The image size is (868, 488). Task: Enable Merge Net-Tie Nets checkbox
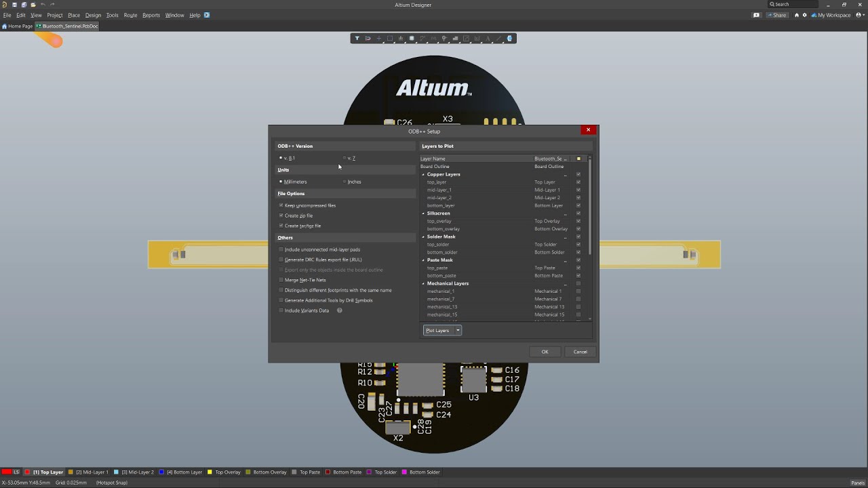(x=281, y=280)
